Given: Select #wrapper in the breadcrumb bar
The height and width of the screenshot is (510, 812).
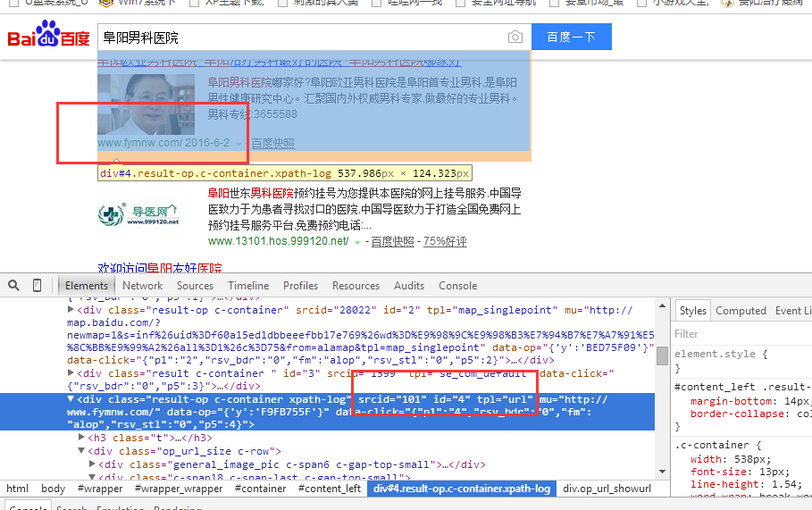Looking at the screenshot, I should point(100,489).
